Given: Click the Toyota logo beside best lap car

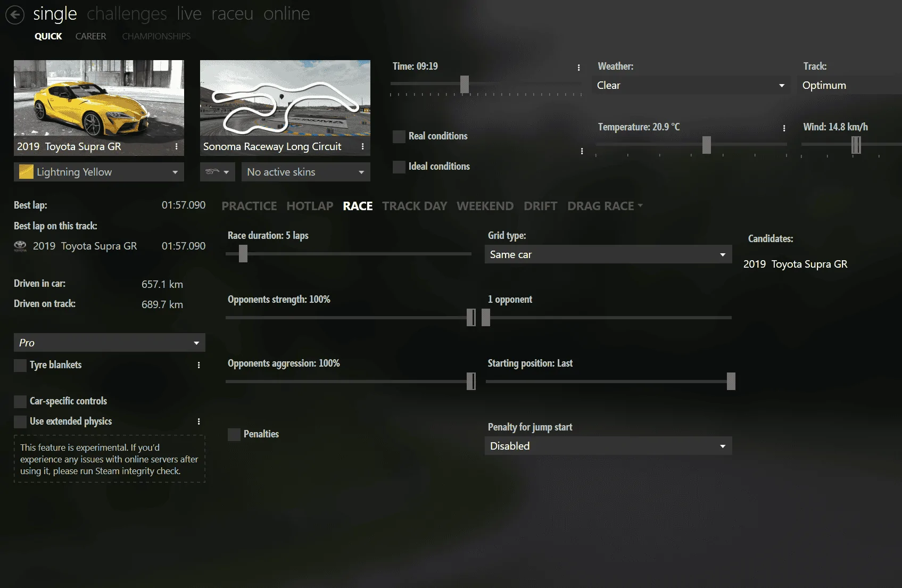Looking at the screenshot, I should click(20, 246).
